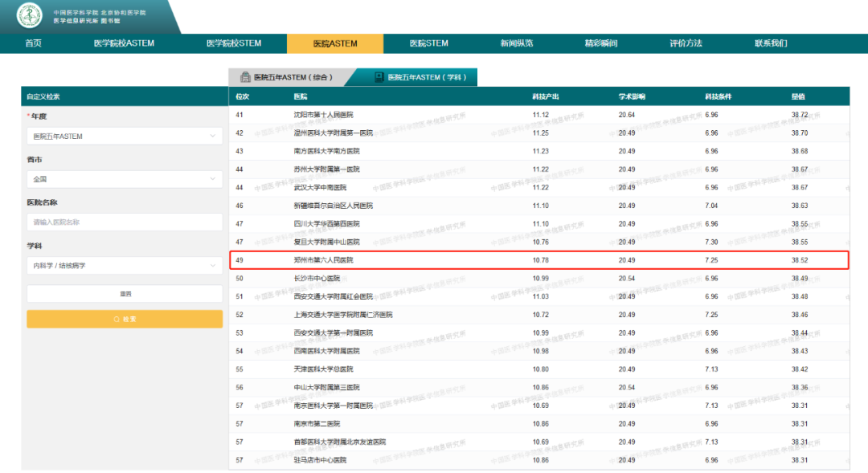Viewport: 868px width, 473px height.
Task: Select hospital 上海交通大学医学院附属仁济医院
Action: [x=343, y=315]
